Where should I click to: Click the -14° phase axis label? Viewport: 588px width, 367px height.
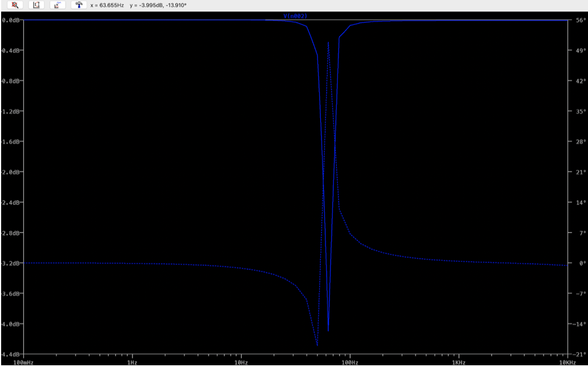[x=580, y=324]
